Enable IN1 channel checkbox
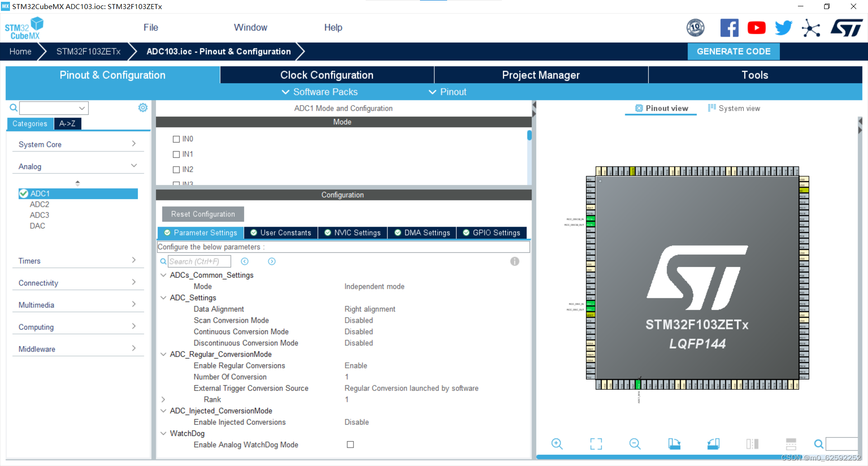 (176, 154)
